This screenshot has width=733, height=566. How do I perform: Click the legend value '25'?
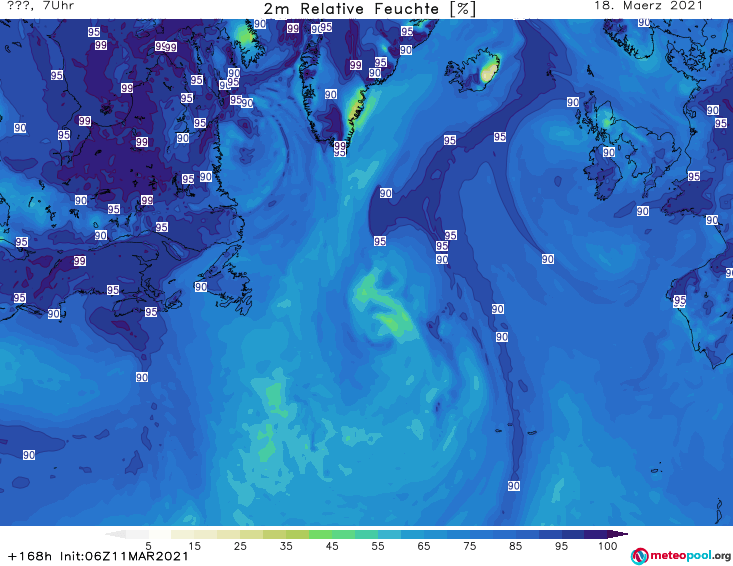tap(240, 546)
